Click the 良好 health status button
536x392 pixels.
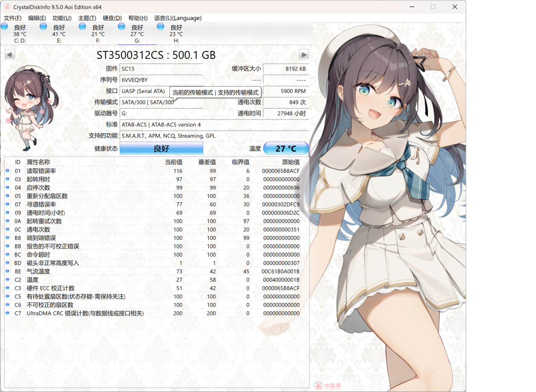click(x=161, y=148)
